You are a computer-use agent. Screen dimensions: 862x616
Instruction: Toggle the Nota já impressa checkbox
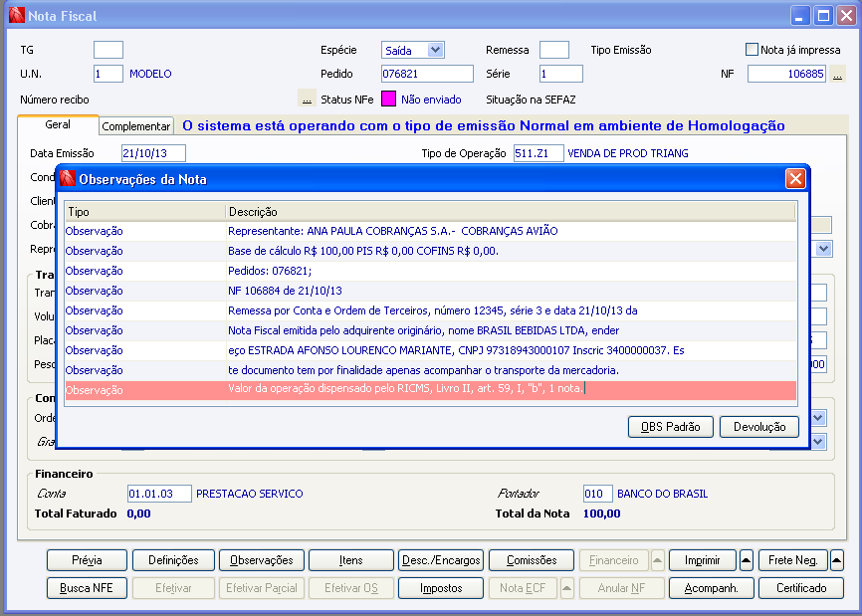pyautogui.click(x=752, y=50)
